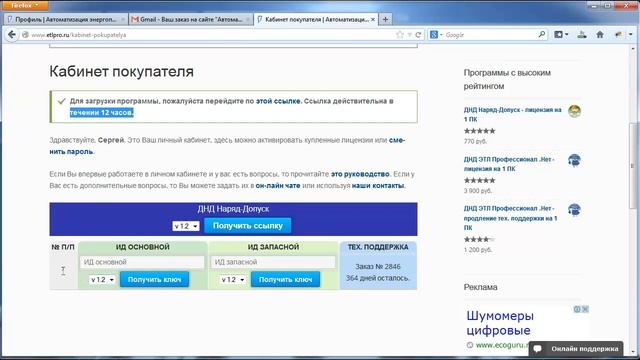Click the 'ТЕХ. ПОДДЕРЖКА' column header

tap(378, 247)
